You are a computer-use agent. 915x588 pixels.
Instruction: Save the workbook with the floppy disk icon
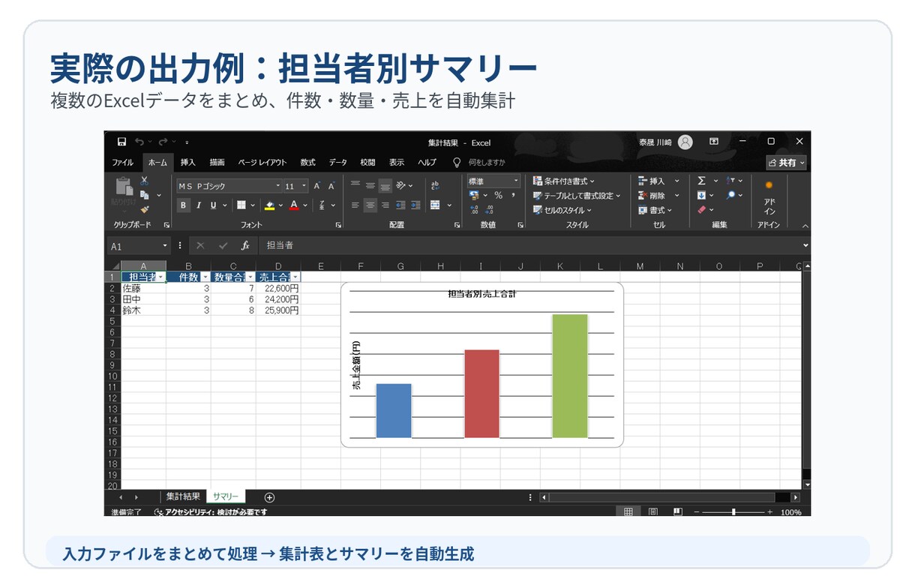[121, 142]
